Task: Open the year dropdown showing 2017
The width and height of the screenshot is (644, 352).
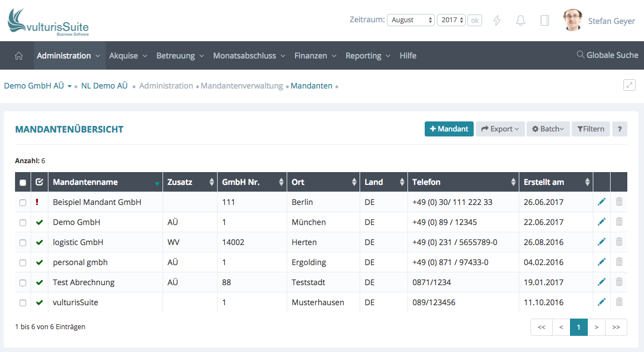Action: (451, 20)
